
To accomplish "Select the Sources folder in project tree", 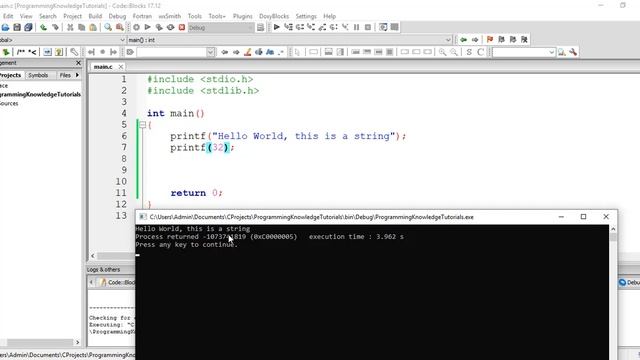I will tap(9, 103).
